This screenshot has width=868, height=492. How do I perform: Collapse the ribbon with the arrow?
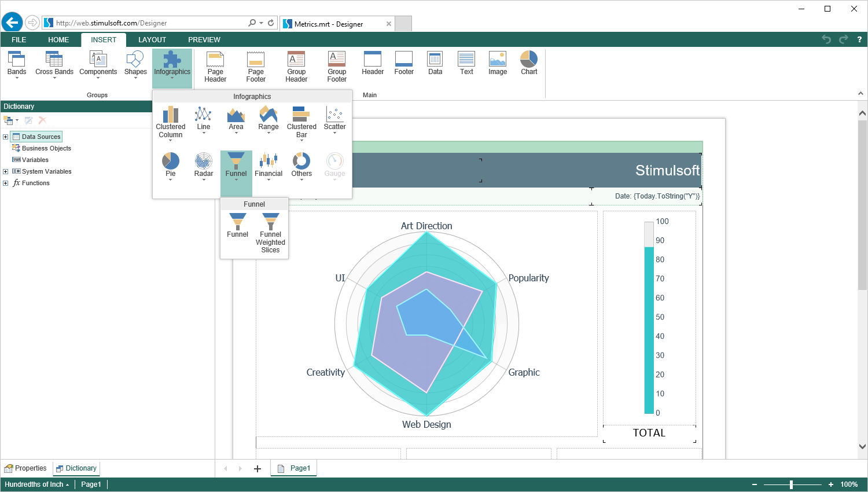860,94
